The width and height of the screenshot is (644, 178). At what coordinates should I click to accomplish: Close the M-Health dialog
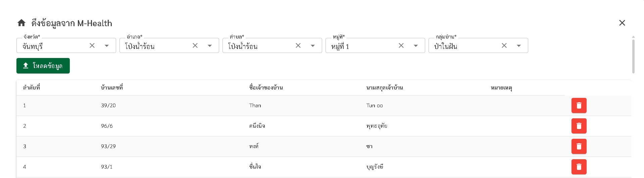622,23
